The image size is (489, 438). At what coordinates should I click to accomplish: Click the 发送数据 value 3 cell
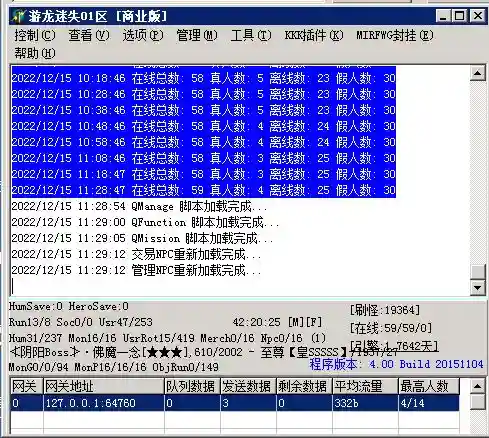point(248,403)
